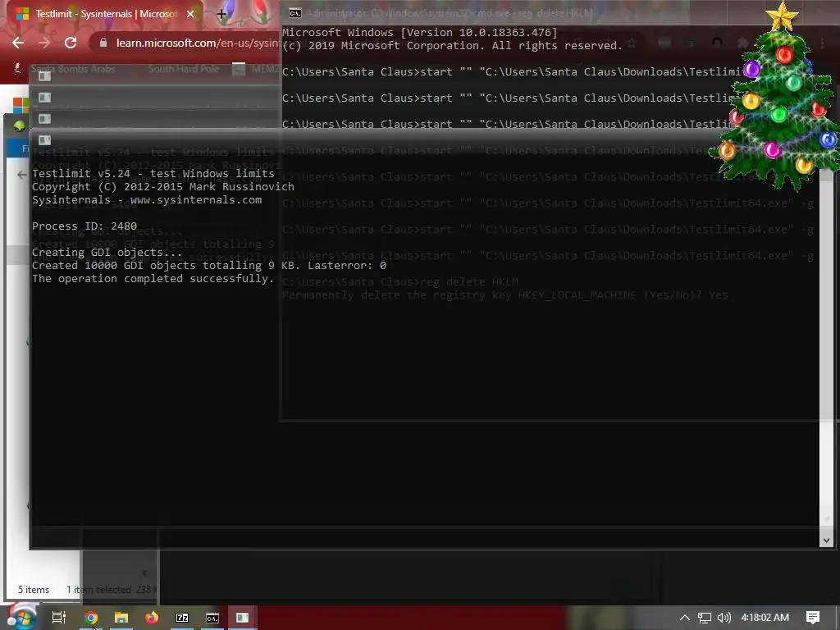This screenshot has height=630, width=840.
Task: Open the front Testlimit console system menu icon
Action: coord(44,139)
